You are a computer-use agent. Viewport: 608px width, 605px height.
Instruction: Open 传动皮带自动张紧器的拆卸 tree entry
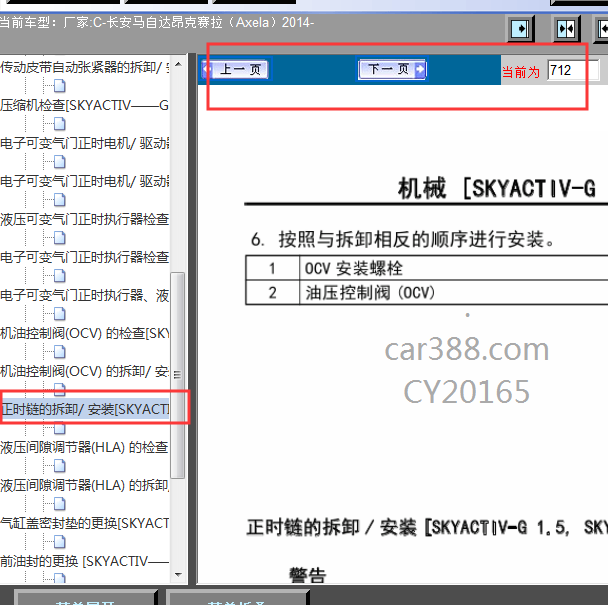[x=85, y=67]
